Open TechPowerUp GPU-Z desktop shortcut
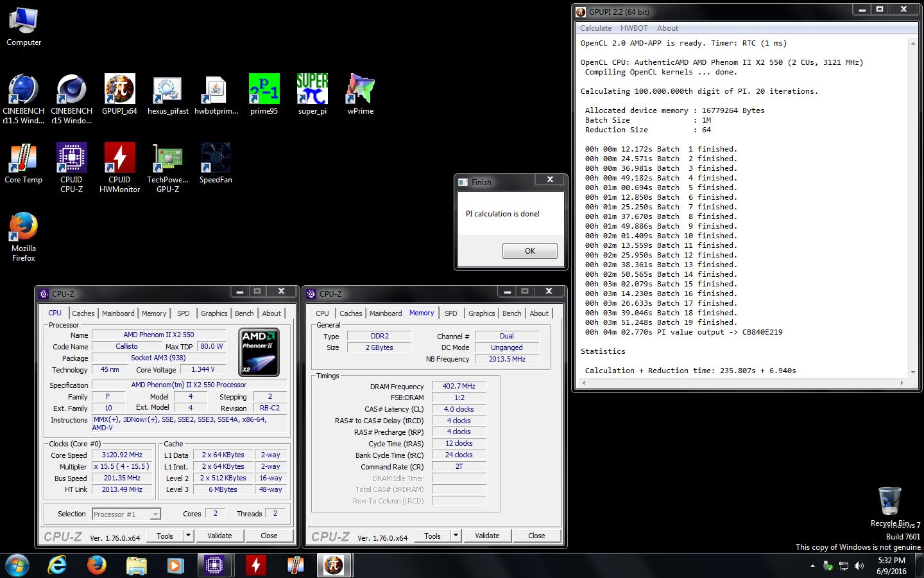 pyautogui.click(x=168, y=167)
